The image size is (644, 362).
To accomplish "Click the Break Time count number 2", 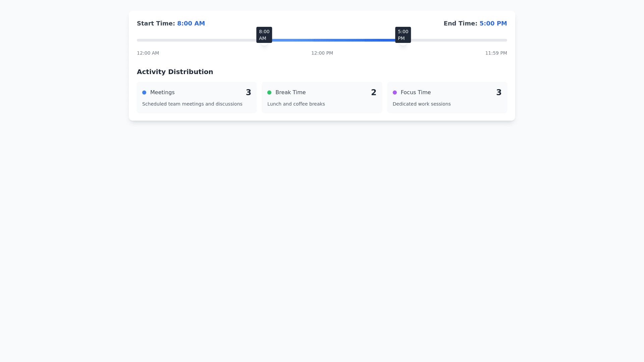I will [374, 93].
